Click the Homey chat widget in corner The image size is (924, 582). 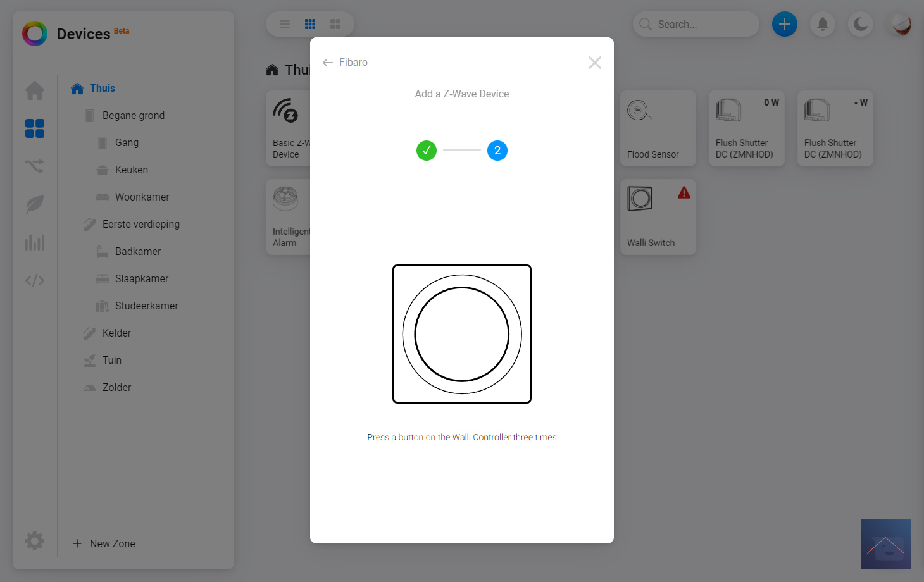pyautogui.click(x=886, y=544)
